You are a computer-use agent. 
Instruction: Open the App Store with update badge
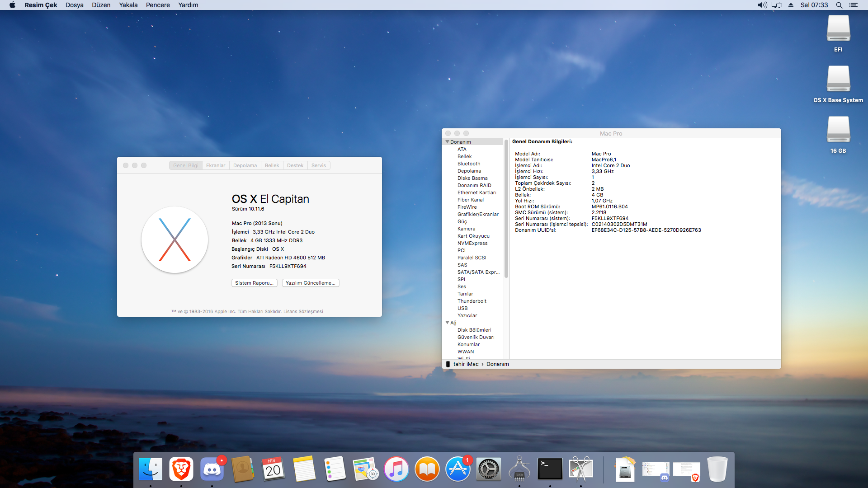pyautogui.click(x=458, y=469)
